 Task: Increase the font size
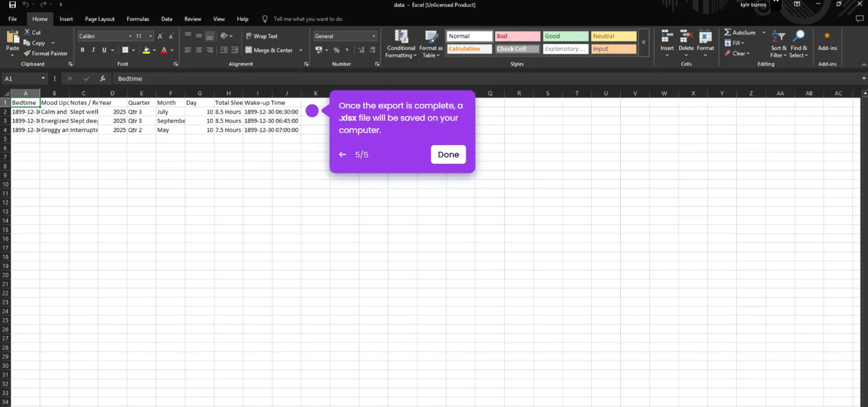(160, 36)
